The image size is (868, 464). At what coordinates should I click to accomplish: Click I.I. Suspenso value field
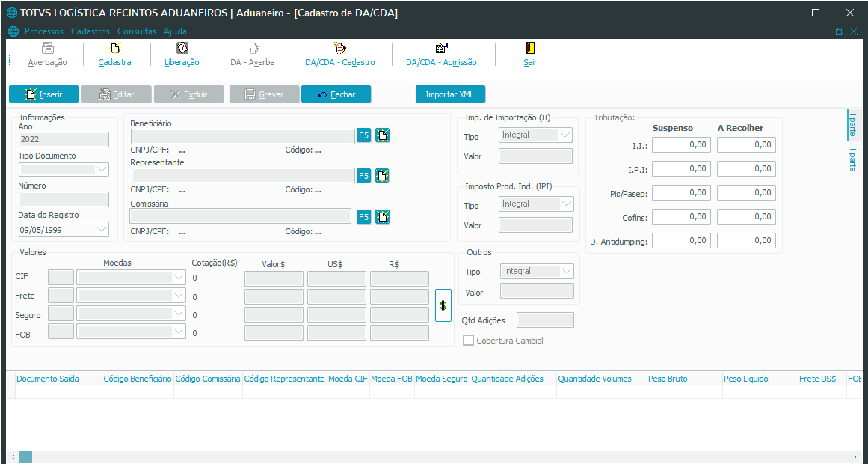[681, 144]
